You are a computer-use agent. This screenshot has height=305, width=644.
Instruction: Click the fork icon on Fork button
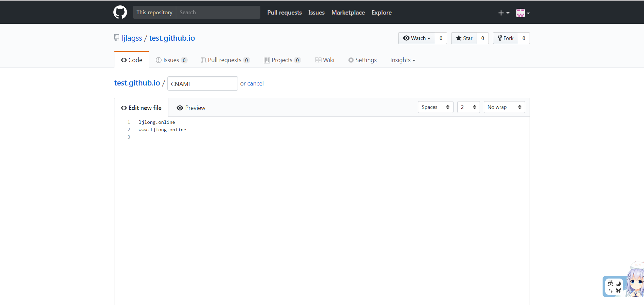500,38
